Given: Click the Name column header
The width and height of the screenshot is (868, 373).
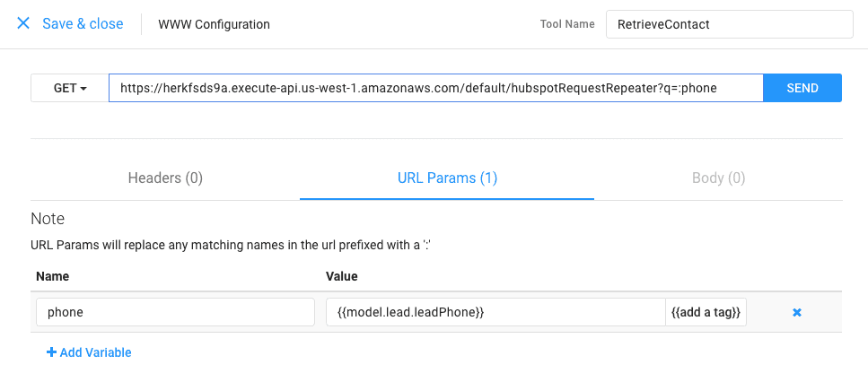Looking at the screenshot, I should [x=53, y=277].
